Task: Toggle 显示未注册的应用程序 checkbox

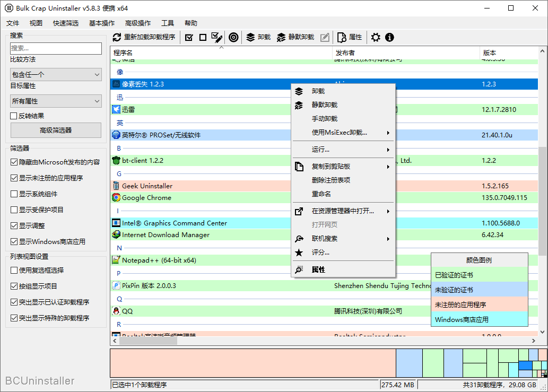Action: pos(14,178)
